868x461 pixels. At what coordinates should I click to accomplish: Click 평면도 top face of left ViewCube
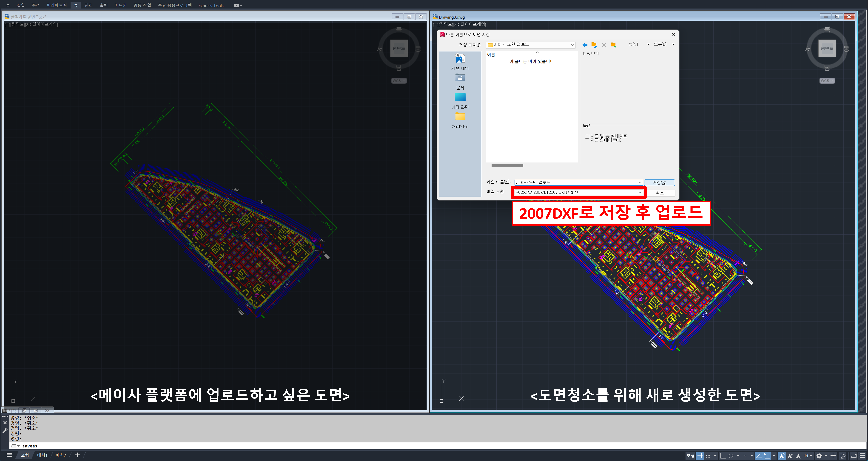click(x=399, y=49)
